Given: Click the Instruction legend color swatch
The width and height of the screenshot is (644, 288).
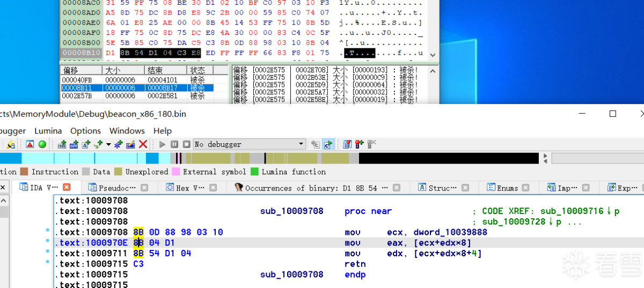Looking at the screenshot, I should [x=24, y=172].
